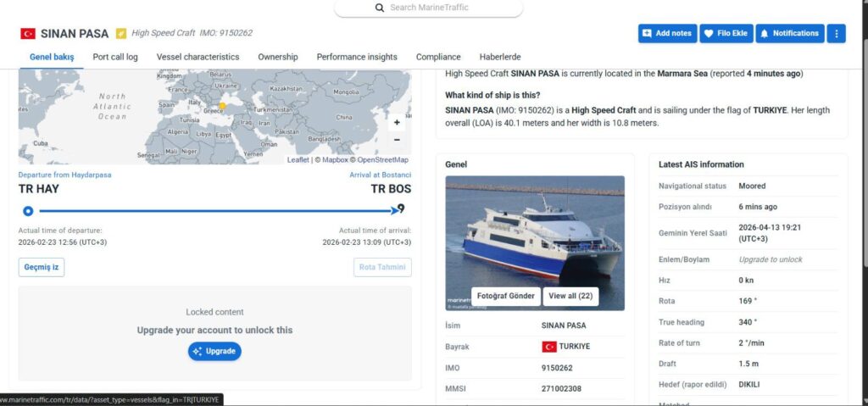
Task: Click the Upgrade to unlock link
Action: 770,259
